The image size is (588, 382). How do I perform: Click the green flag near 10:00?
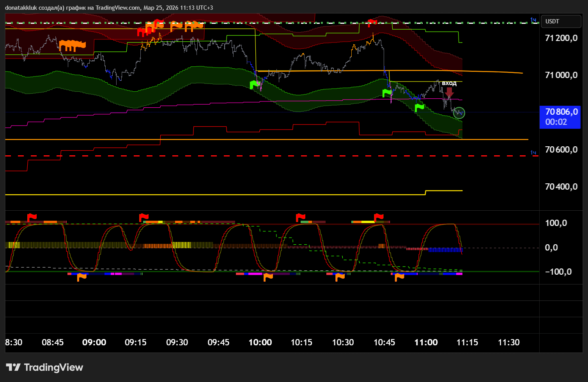click(255, 84)
